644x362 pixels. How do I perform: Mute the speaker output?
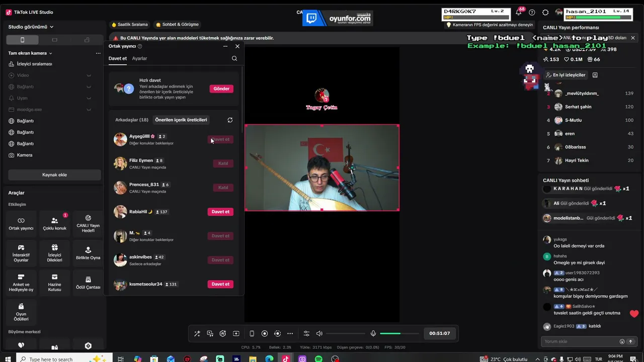[319, 333]
